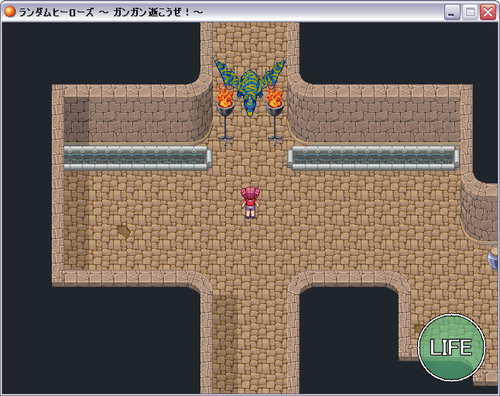Viewport: 500px width, 396px height.
Task: Click the window title text ランダムヒーローズ
Action: pos(56,12)
